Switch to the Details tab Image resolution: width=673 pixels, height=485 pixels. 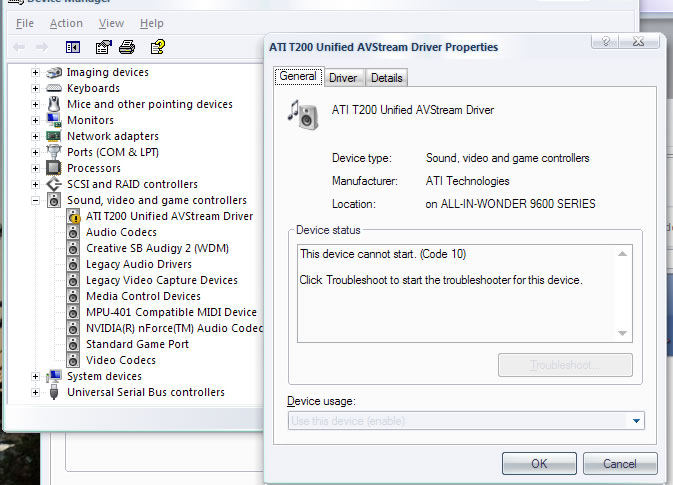point(387,78)
